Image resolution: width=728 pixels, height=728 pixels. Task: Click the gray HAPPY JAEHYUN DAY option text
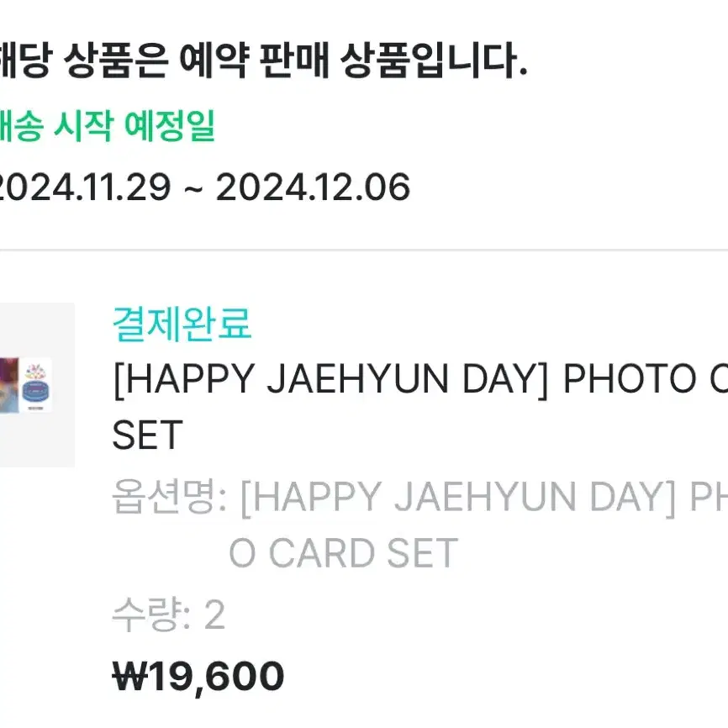(x=458, y=498)
